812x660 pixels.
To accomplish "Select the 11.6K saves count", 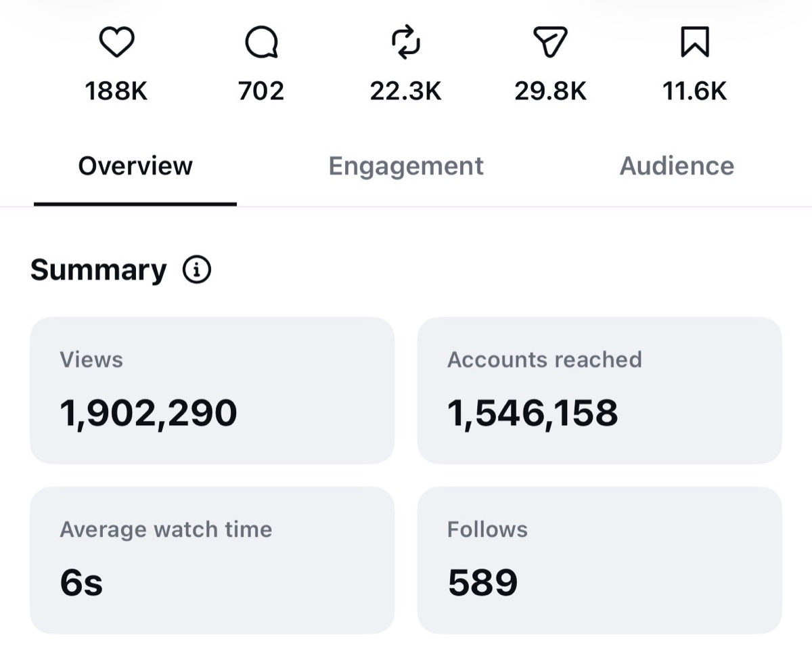I will [x=695, y=91].
